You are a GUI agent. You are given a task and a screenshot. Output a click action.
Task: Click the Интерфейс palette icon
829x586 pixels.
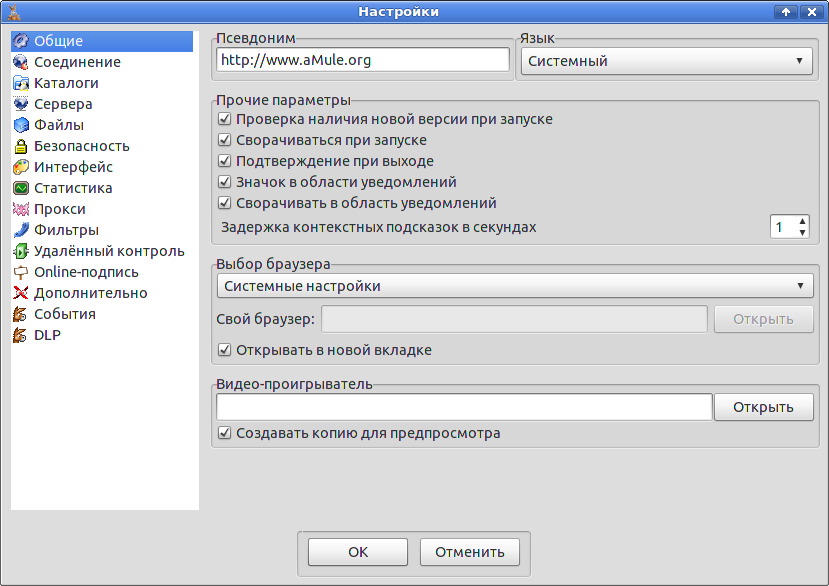[x=21, y=167]
